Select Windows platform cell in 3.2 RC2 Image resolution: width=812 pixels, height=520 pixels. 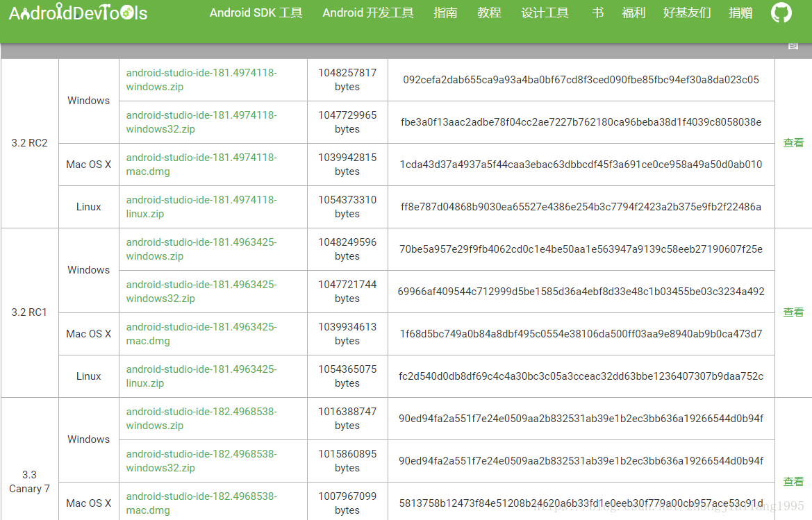tap(88, 101)
